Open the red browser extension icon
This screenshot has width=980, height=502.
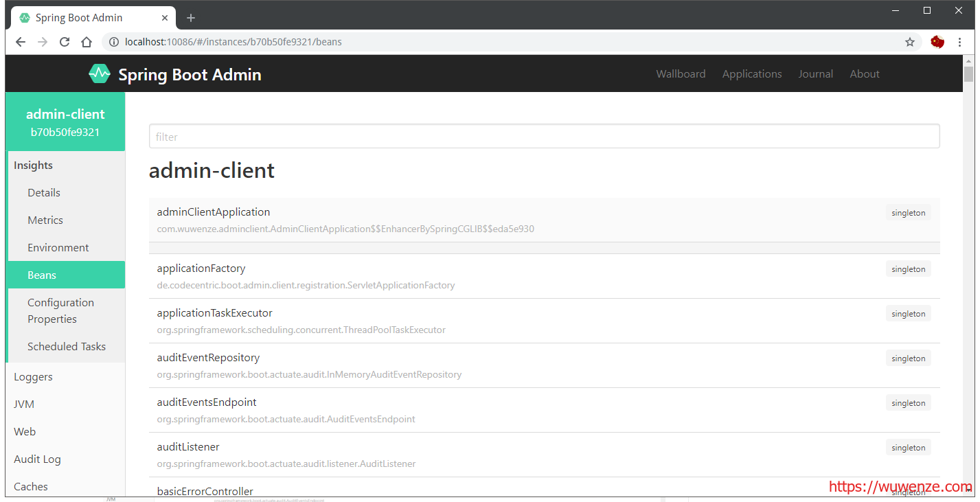coord(937,42)
